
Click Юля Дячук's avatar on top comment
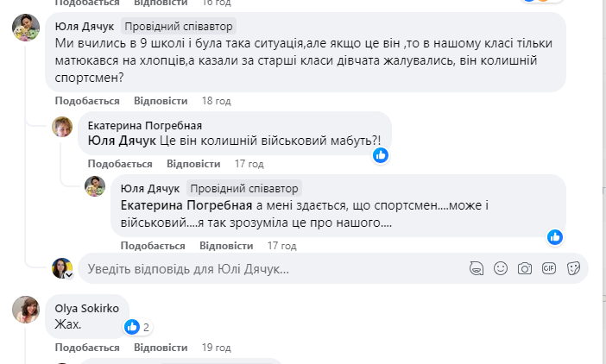pyautogui.click(x=25, y=28)
